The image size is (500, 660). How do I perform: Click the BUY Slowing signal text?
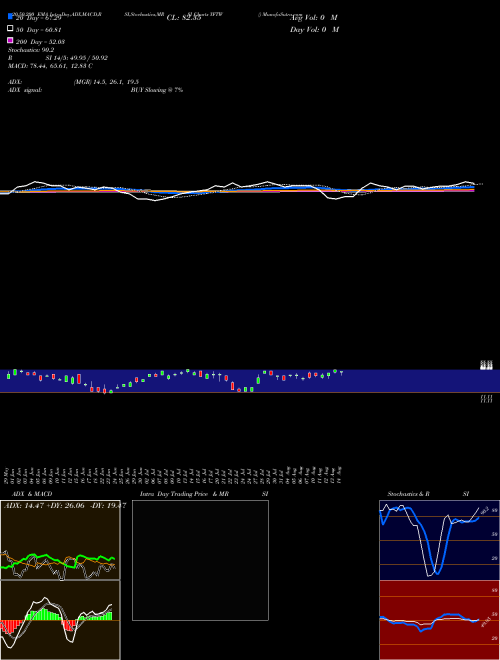click(157, 90)
